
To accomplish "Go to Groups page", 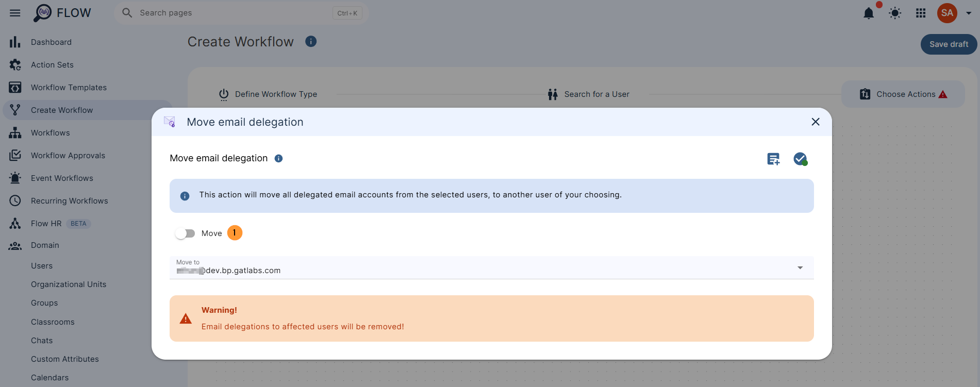I will [x=44, y=303].
